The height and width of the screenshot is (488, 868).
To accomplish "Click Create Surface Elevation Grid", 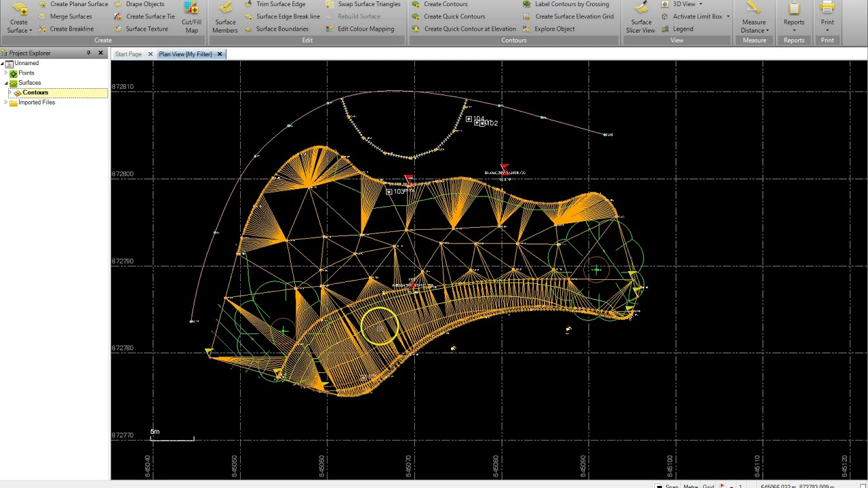I will 568,16.
